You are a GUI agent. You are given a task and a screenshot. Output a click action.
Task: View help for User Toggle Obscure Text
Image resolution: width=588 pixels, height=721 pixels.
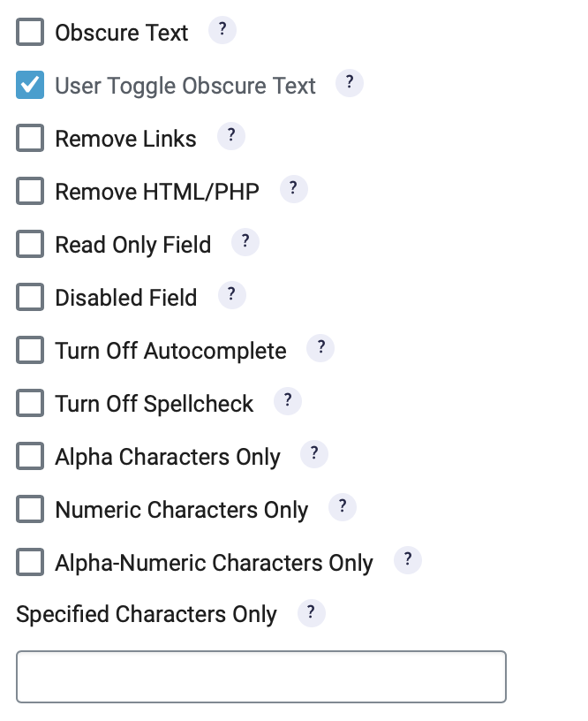pos(349,82)
